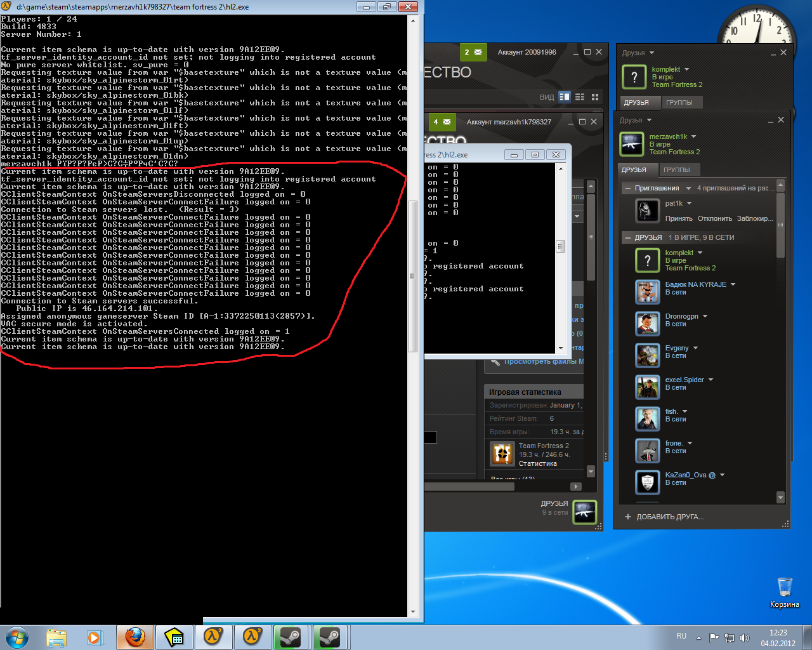Click 'Рейтинг Steam:' row in Игровая статистика
Viewport: 812px width, 650px height.
coord(534,418)
